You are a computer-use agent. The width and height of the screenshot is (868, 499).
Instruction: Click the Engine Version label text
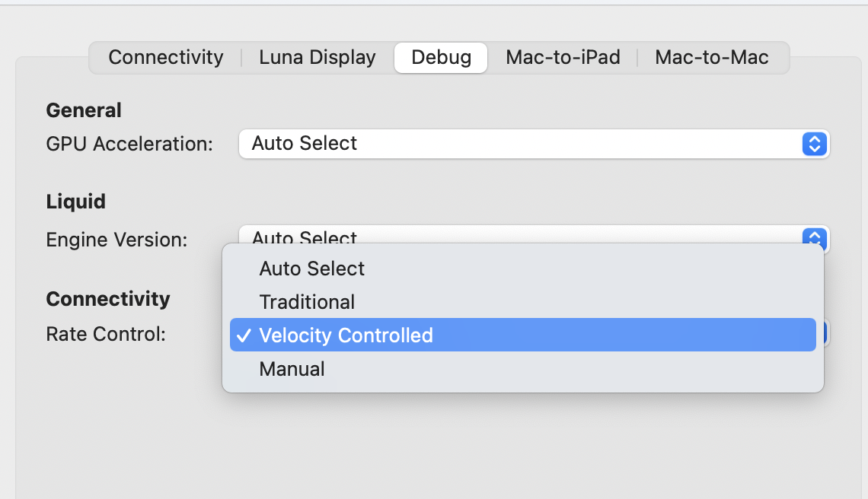pyautogui.click(x=116, y=240)
